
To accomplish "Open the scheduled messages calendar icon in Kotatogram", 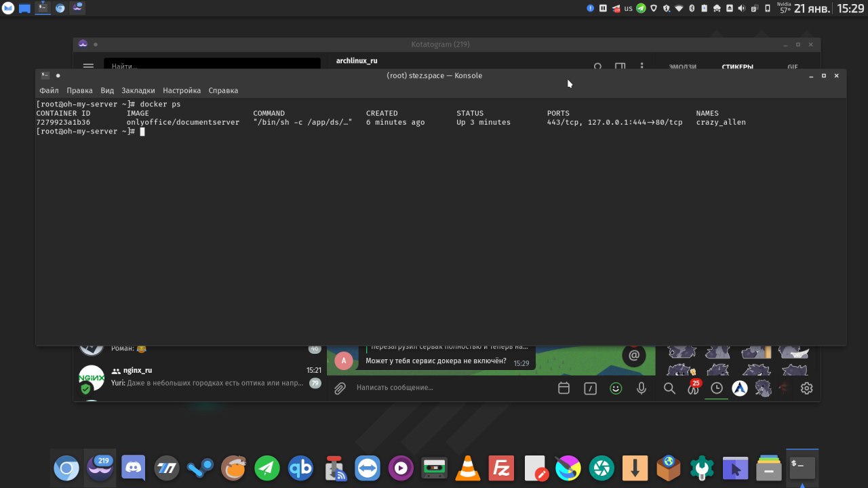I will (564, 388).
